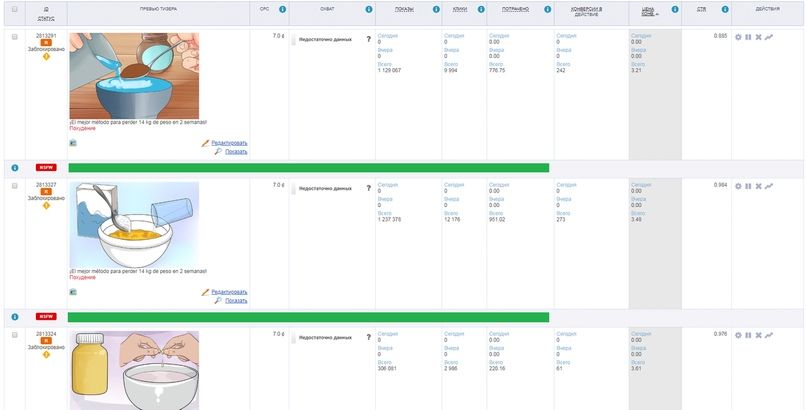Sort the table by the CTR header

click(x=701, y=9)
